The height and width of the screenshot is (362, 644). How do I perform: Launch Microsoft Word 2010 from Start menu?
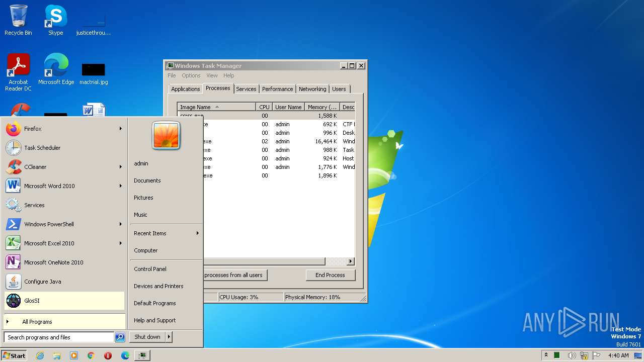(x=64, y=186)
